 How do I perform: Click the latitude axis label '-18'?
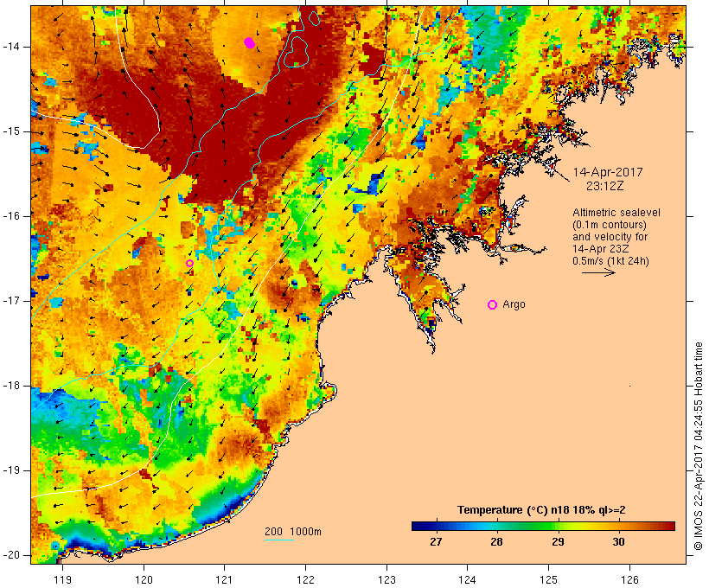point(11,386)
